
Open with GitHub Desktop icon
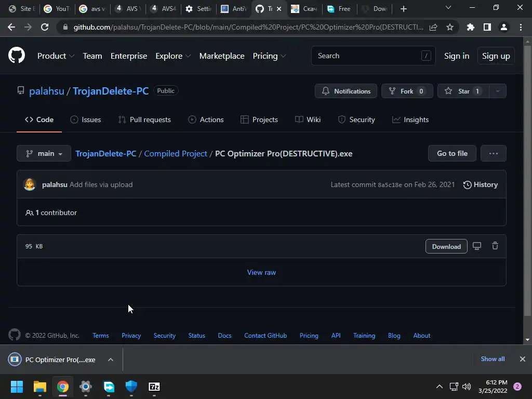[477, 246]
